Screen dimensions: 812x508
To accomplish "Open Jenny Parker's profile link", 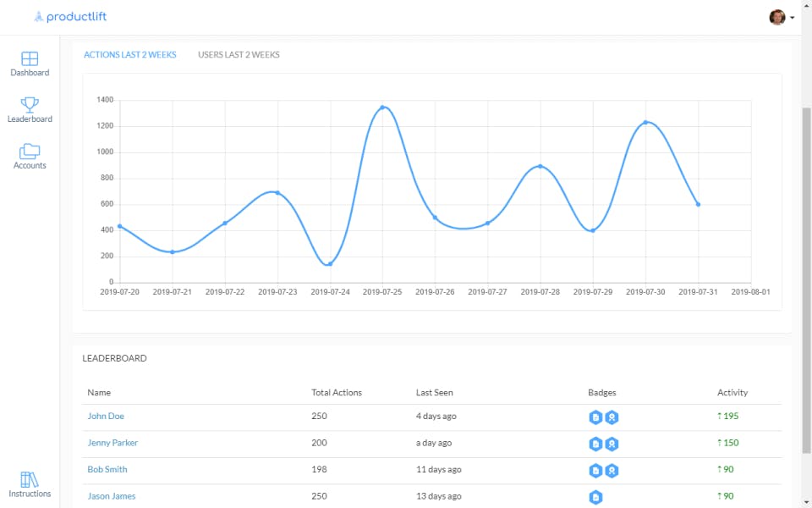I will pos(112,443).
